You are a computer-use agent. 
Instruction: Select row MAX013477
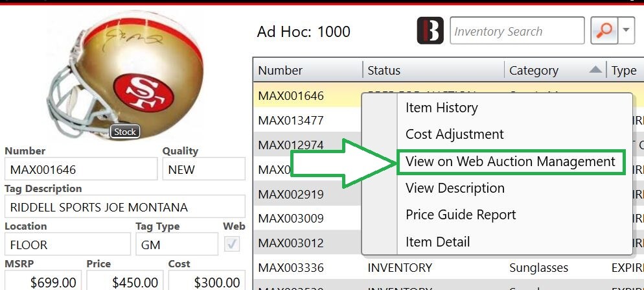tap(291, 121)
